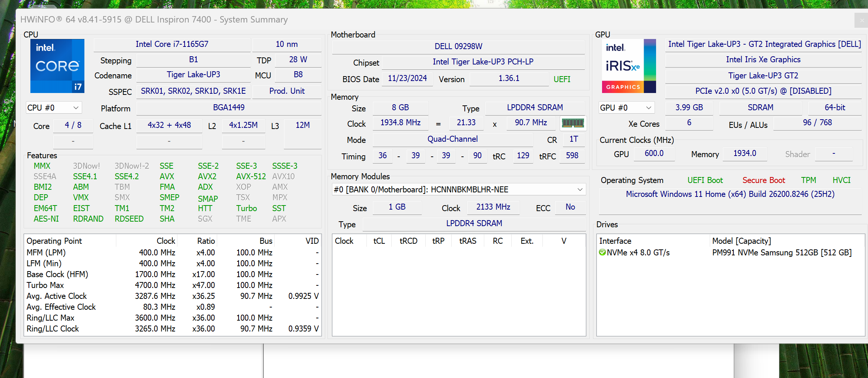Image resolution: width=868 pixels, height=378 pixels.
Task: Click the GPU memory size 3.99 GB
Action: point(689,108)
